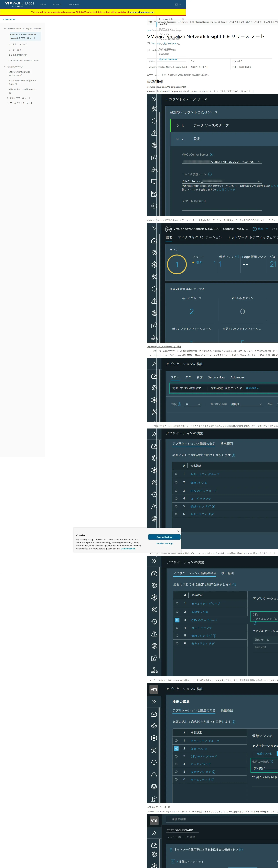
Task: Click the settings gear icon in Accounts sidebar
Action: tap(154, 206)
